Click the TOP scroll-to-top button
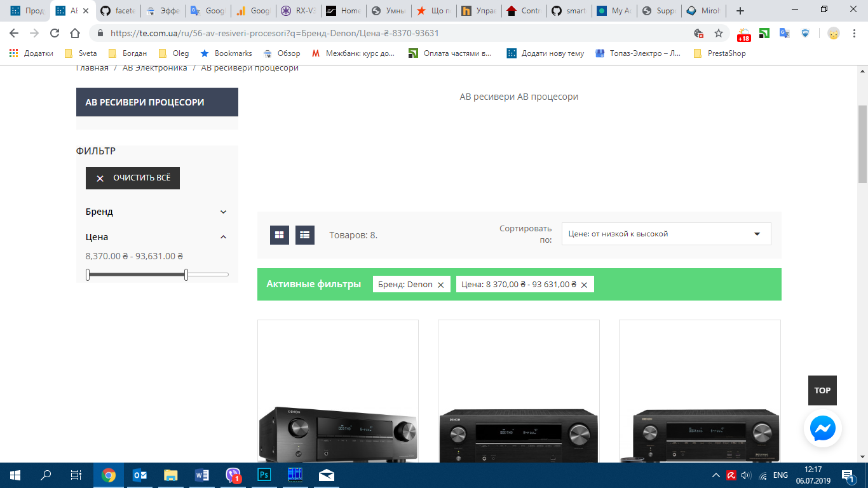Screen dimensions: 868x488 click(822, 391)
